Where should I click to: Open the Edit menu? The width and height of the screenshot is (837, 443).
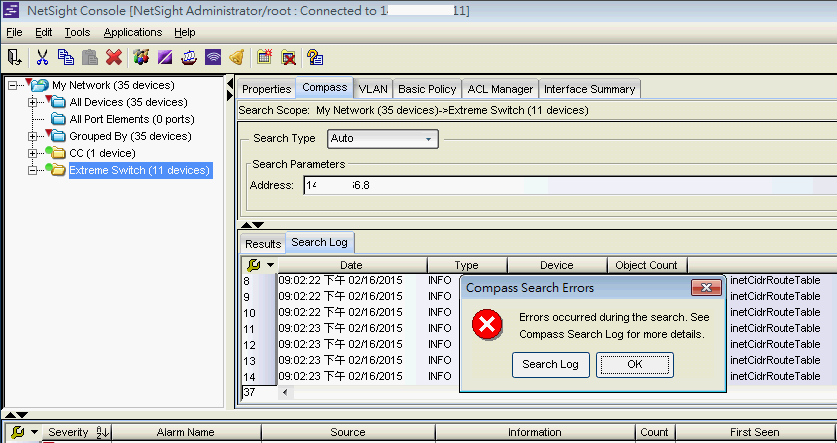44,32
